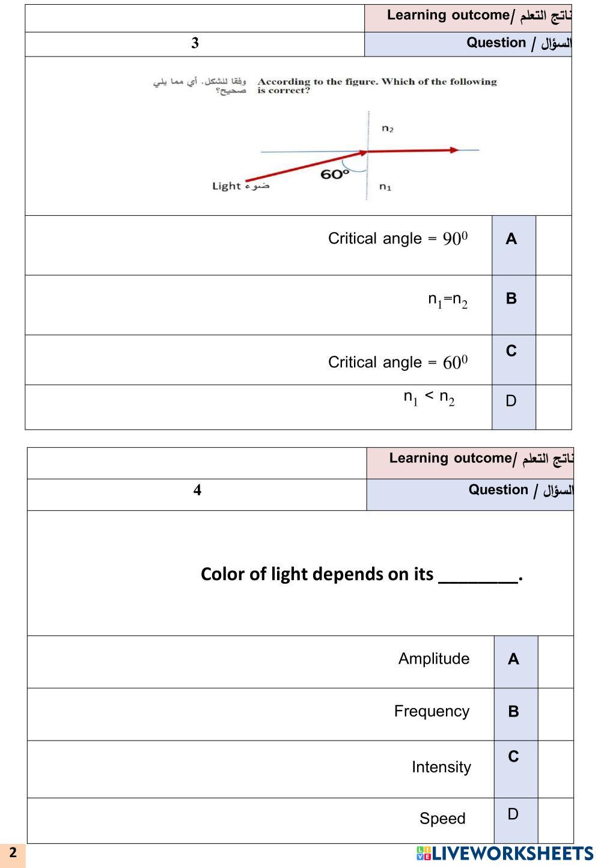This screenshot has height=868, width=601.
Task: Pick letter B in question 4
Action: [513, 712]
